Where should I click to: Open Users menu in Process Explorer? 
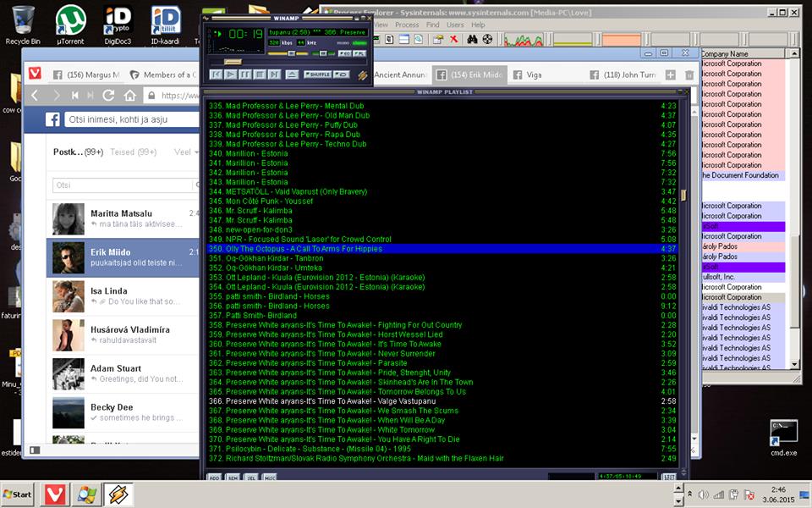455,25
